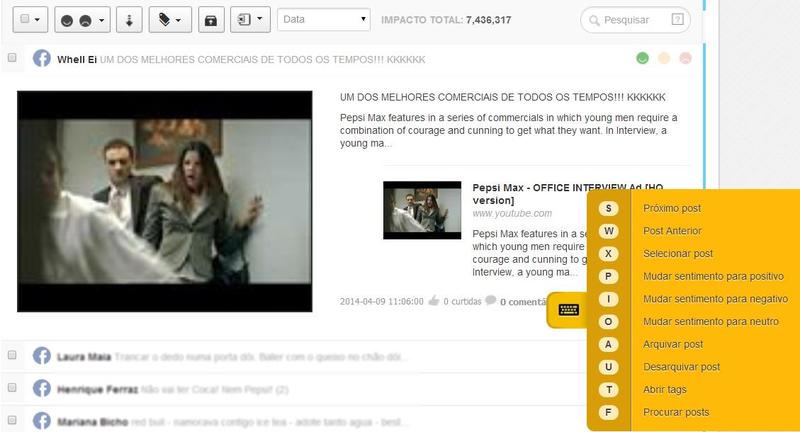Image resolution: width=800 pixels, height=432 pixels.
Task: Select the Mariana Bicho post checkbox
Action: point(12,419)
